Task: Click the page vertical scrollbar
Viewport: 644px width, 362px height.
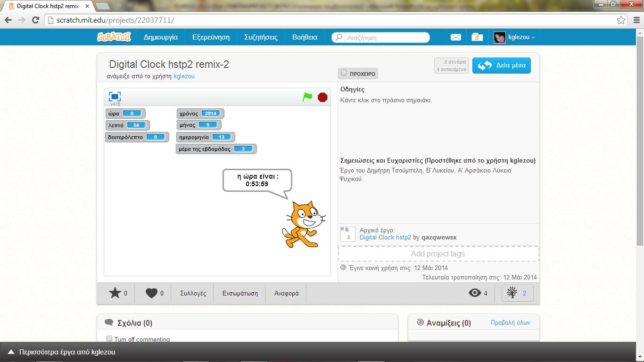Action: coord(640,141)
